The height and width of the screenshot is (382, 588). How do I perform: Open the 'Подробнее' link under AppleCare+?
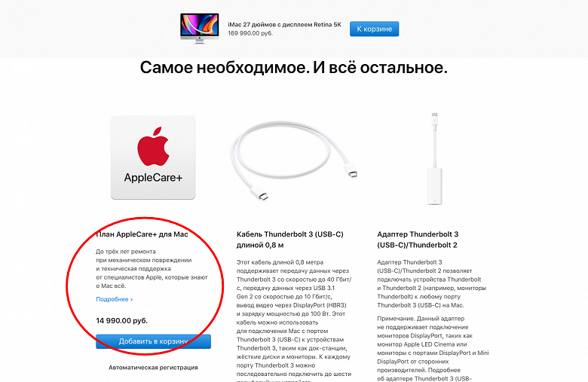click(115, 299)
